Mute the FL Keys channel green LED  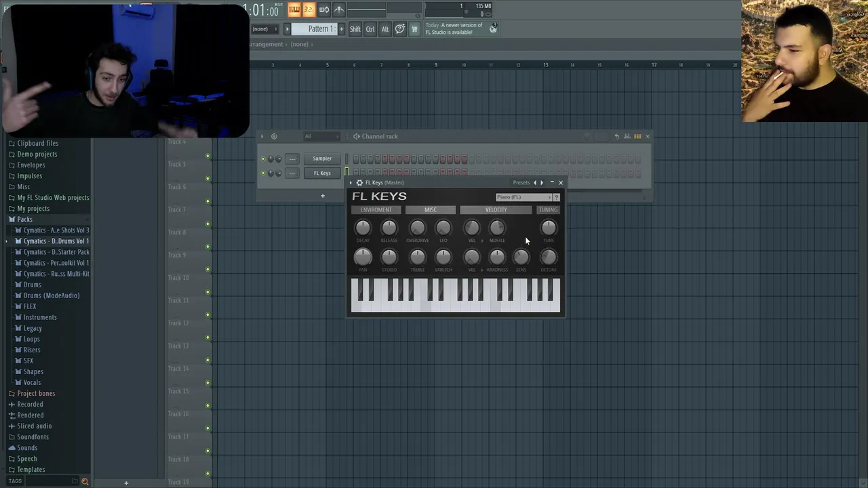[x=263, y=174]
